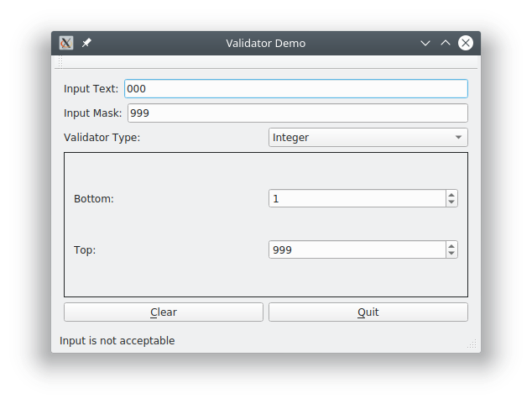Click the Top spinbox value field showing 999
Screen dimensions: 532x404
[x=357, y=249]
